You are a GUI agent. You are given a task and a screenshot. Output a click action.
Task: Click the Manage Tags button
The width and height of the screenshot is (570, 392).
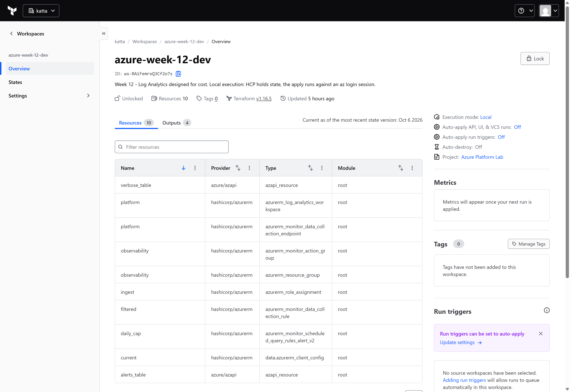click(x=528, y=244)
